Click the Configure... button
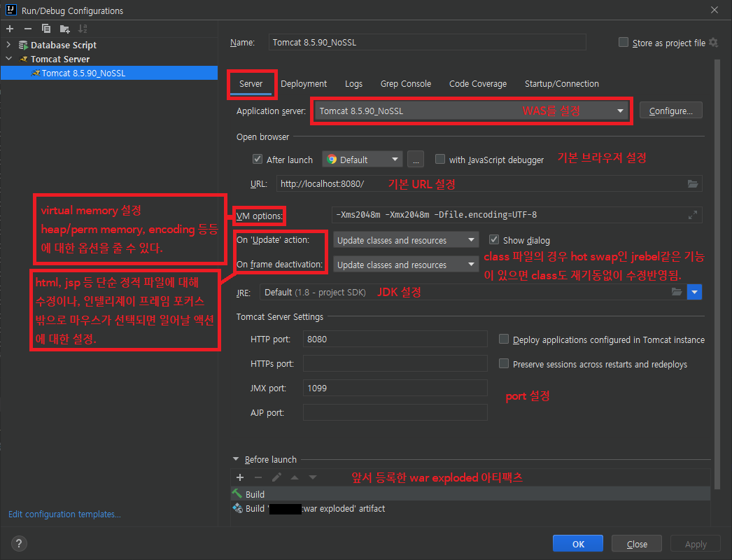The height and width of the screenshot is (560, 732). [671, 111]
